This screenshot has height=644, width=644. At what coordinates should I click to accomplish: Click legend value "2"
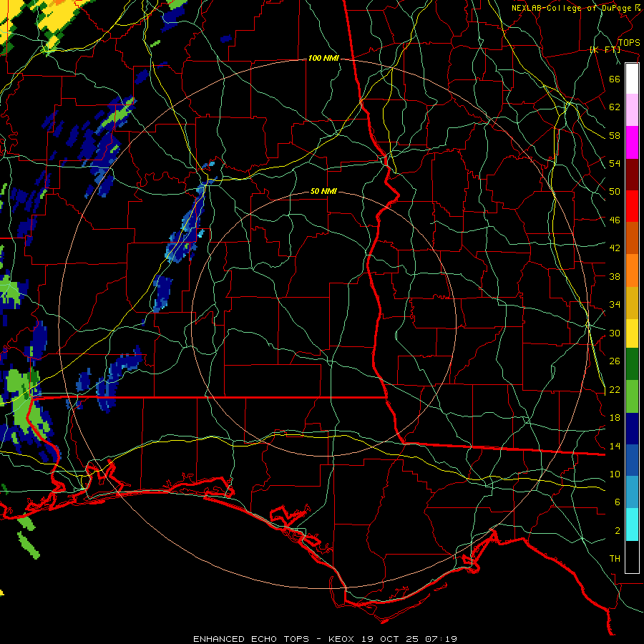pyautogui.click(x=617, y=531)
